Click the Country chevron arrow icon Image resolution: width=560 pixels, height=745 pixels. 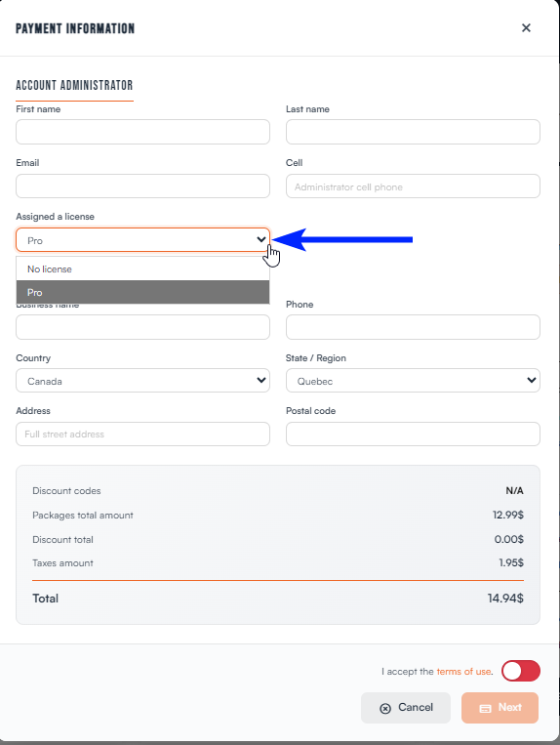(x=261, y=380)
